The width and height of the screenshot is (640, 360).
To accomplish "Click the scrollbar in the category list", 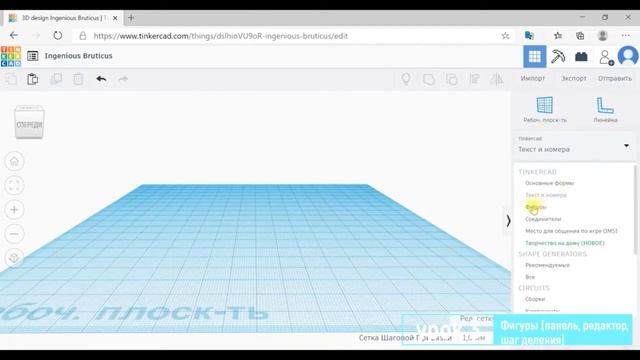I will (635, 210).
